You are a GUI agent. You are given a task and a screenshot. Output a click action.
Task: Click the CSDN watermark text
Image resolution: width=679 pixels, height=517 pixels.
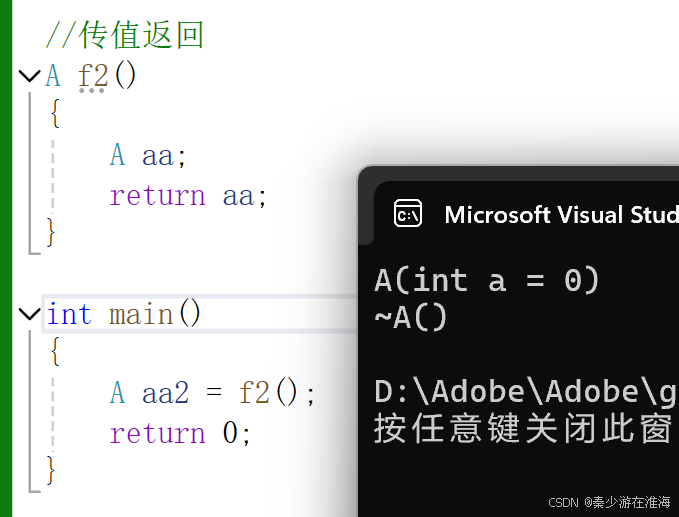(609, 502)
